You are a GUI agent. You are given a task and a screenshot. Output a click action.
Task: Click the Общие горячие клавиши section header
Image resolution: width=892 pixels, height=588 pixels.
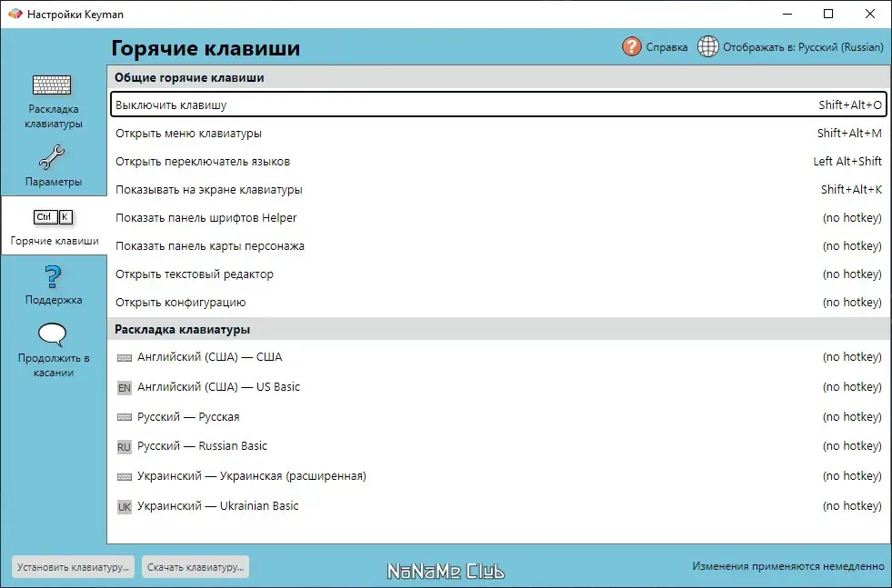pyautogui.click(x=498, y=77)
